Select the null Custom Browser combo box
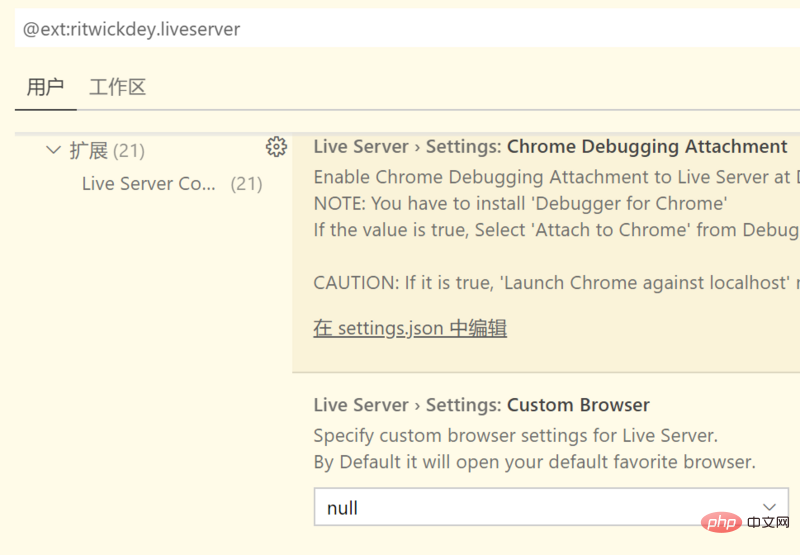This screenshot has width=800, height=555. tap(551, 507)
